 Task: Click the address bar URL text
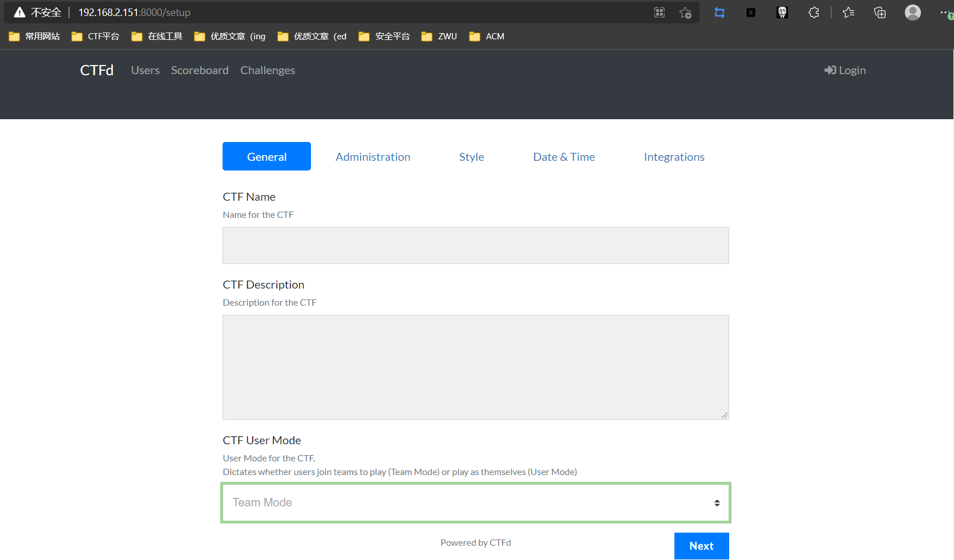pyautogui.click(x=134, y=13)
